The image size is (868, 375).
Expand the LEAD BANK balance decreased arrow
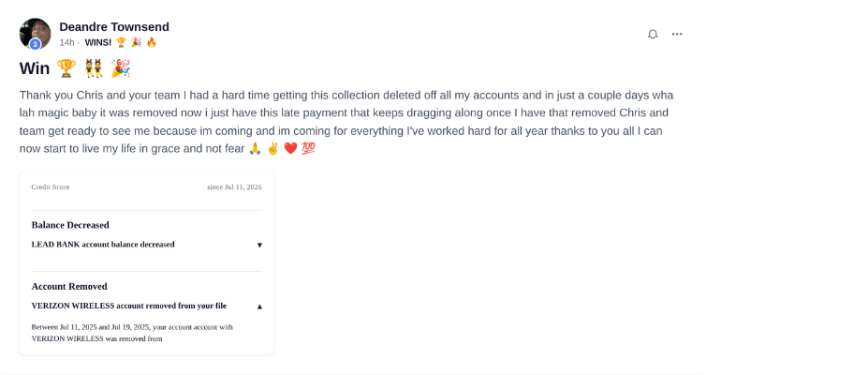[x=259, y=245]
